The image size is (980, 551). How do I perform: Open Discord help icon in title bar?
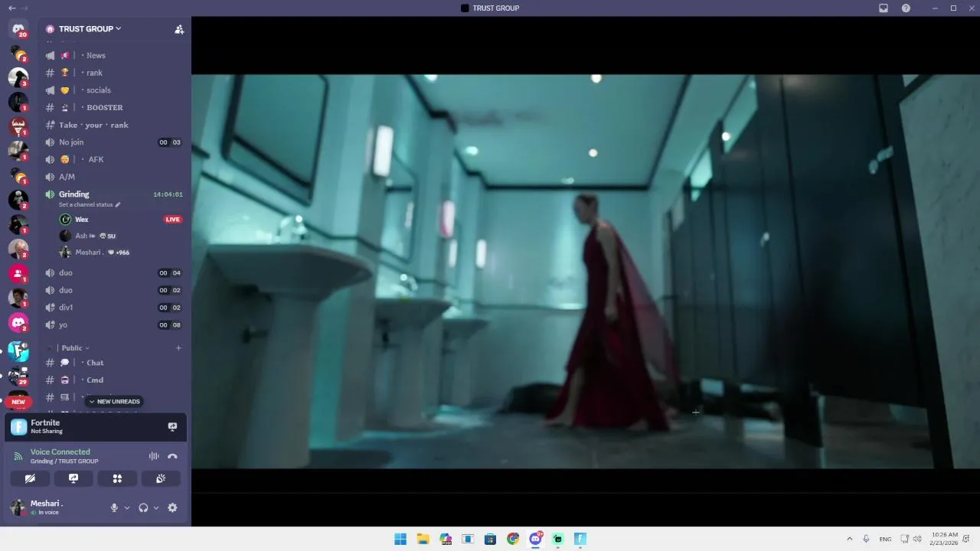point(906,8)
